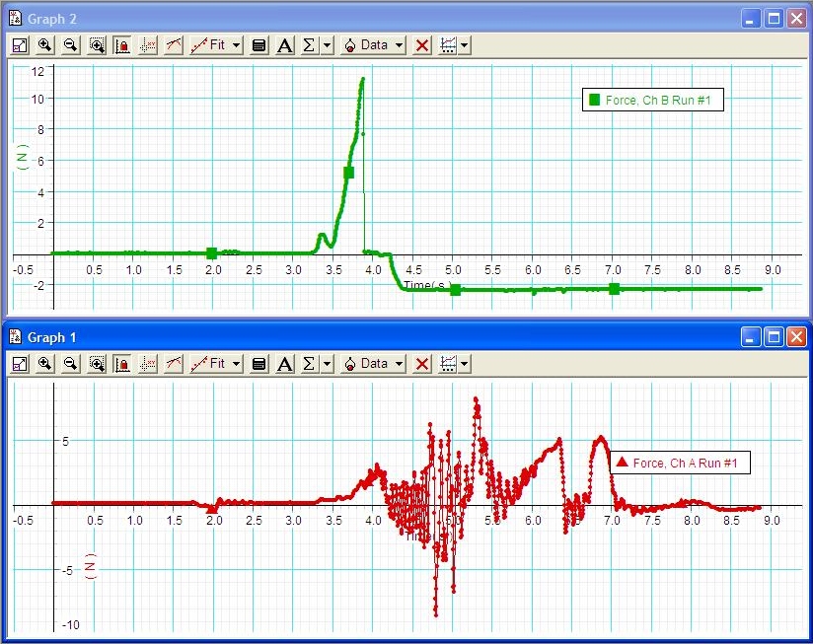The height and width of the screenshot is (644, 813).
Task: Click the red (N) y-axis label in Graph 1
Action: point(90,566)
